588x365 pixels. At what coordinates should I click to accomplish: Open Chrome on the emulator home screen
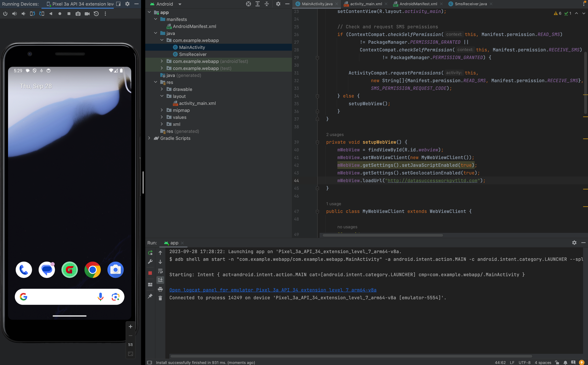(93, 270)
